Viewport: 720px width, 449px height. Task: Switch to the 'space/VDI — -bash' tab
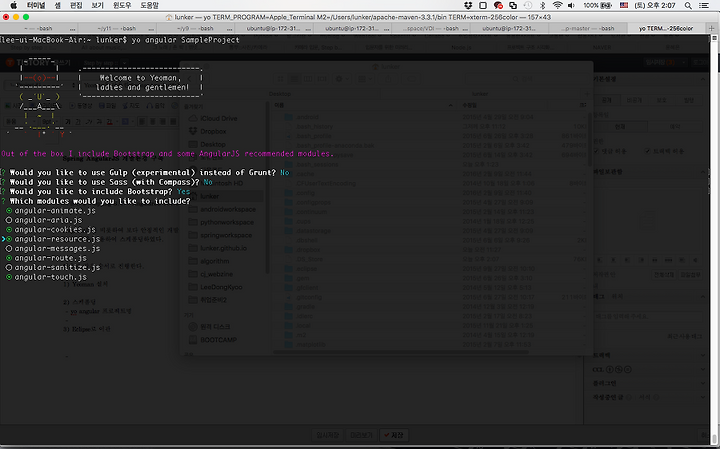(431, 28)
